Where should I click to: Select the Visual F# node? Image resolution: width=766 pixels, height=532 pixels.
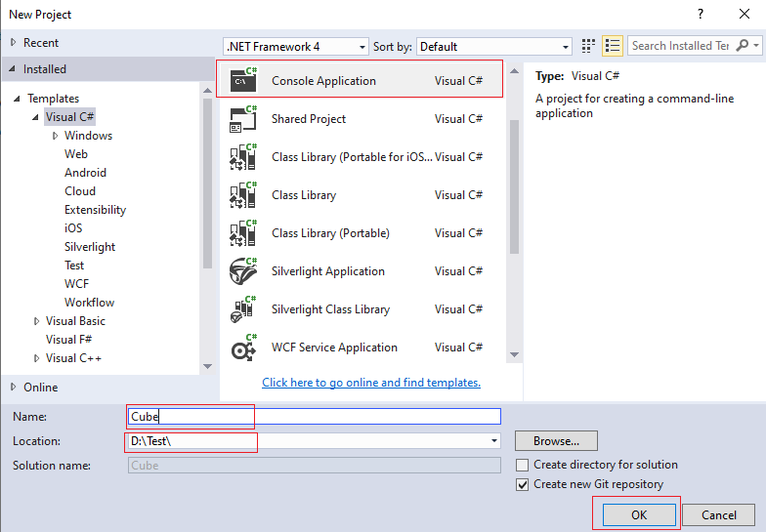click(68, 340)
